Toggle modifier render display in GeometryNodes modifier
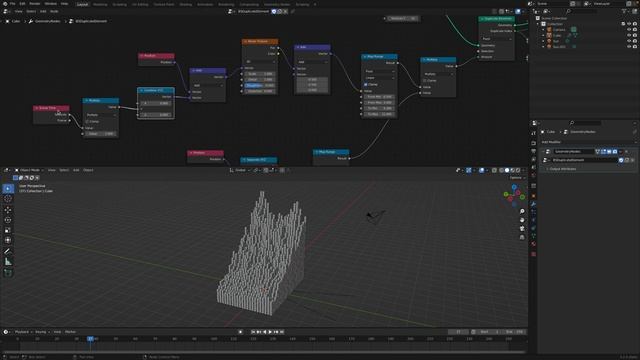The image size is (640, 360). [x=615, y=152]
